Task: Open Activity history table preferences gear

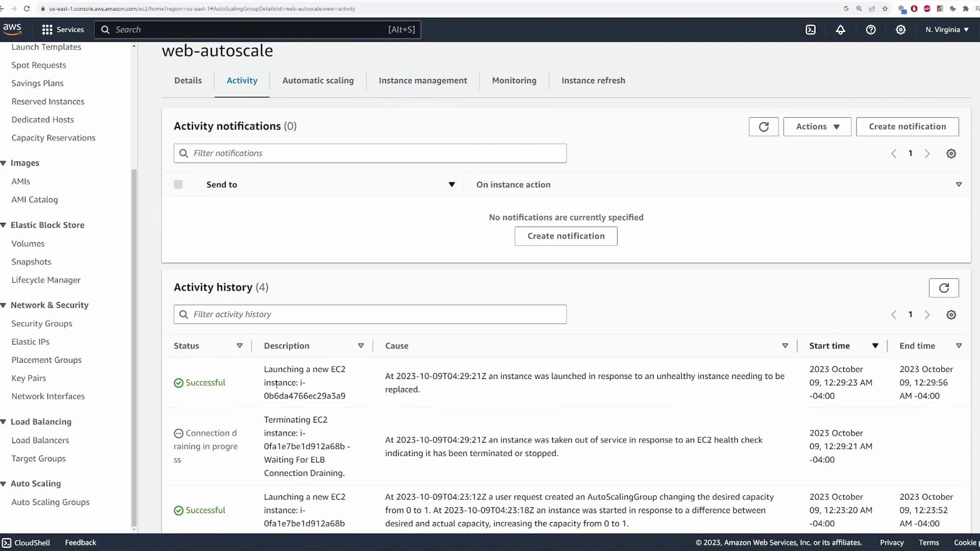Action: [951, 315]
